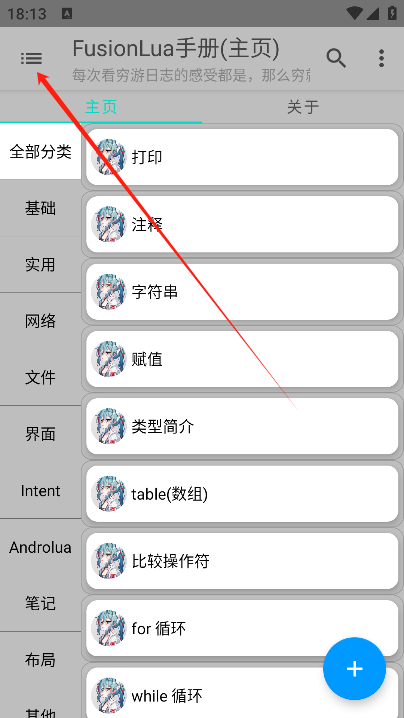Open the 注释 entry
The width and height of the screenshot is (404, 718).
point(242,224)
